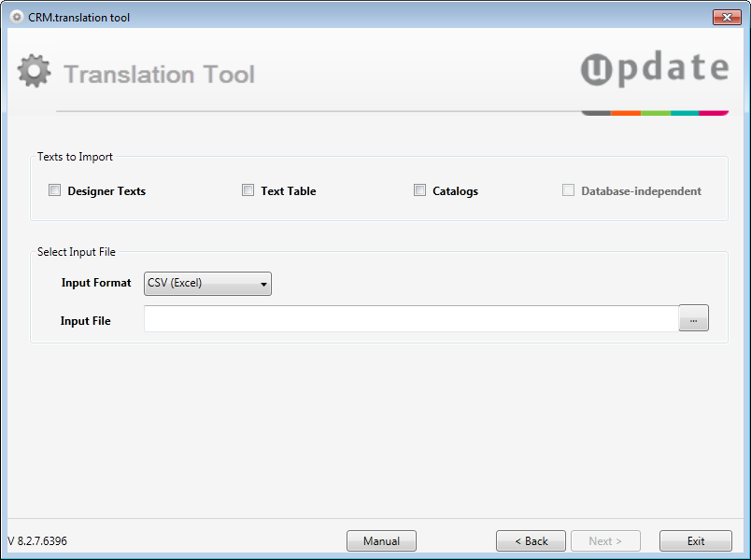The width and height of the screenshot is (751, 560).
Task: Click the multicolored stripe under the logo
Action: point(655,114)
